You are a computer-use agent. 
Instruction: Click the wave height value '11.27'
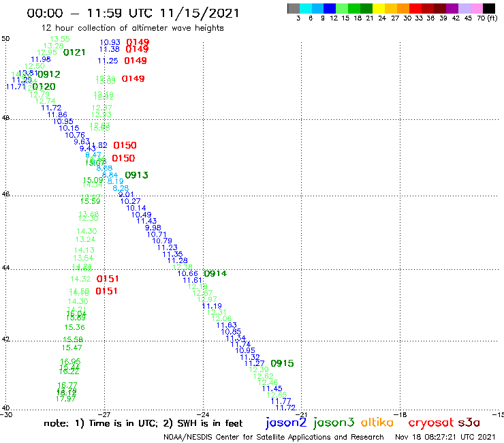pyautogui.click(x=255, y=363)
